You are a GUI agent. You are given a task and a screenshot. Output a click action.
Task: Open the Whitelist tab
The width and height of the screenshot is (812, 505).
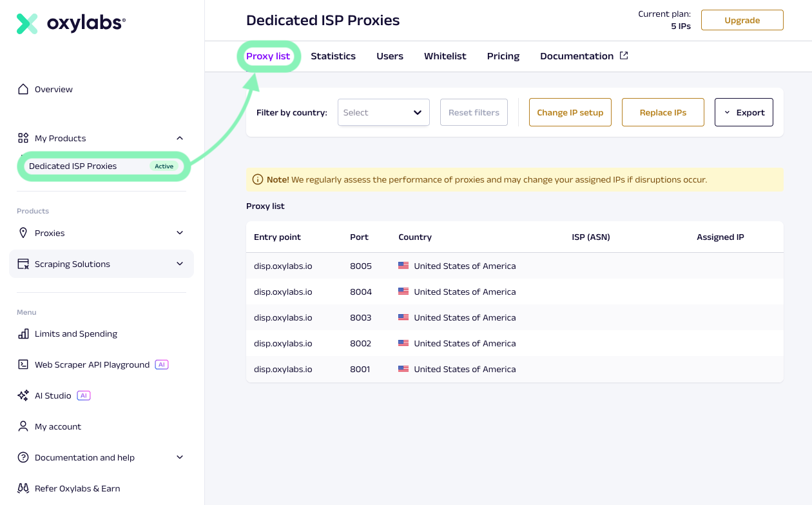[x=445, y=56]
